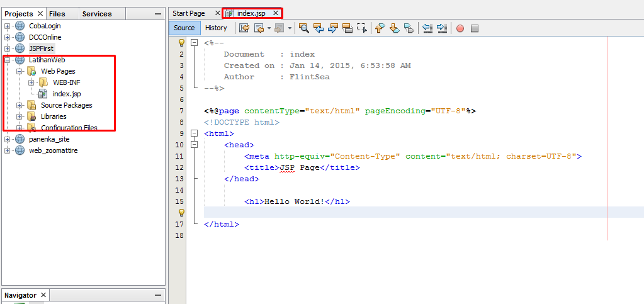This screenshot has width=644, height=304.
Task: Select the LatihanWeb project label
Action: pos(47,60)
